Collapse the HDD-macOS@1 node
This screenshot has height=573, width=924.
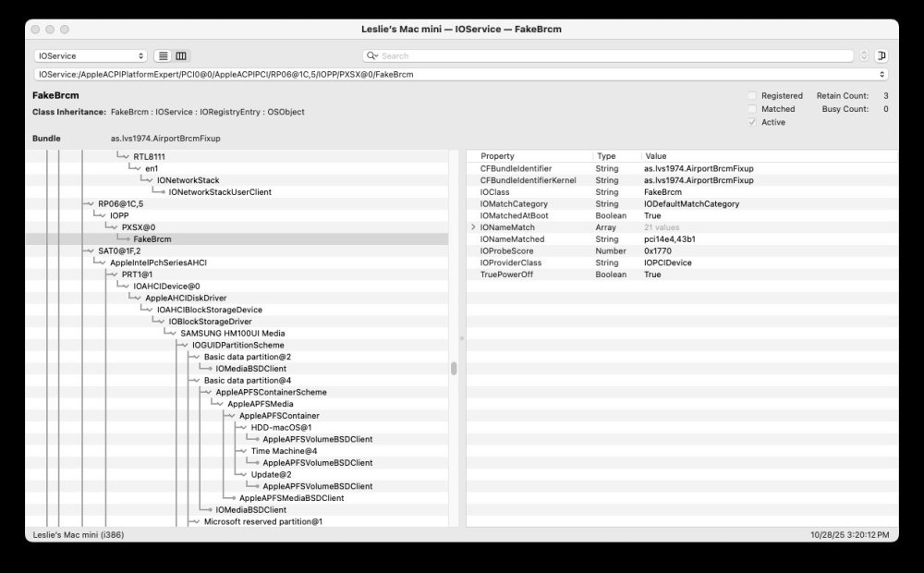(244, 428)
